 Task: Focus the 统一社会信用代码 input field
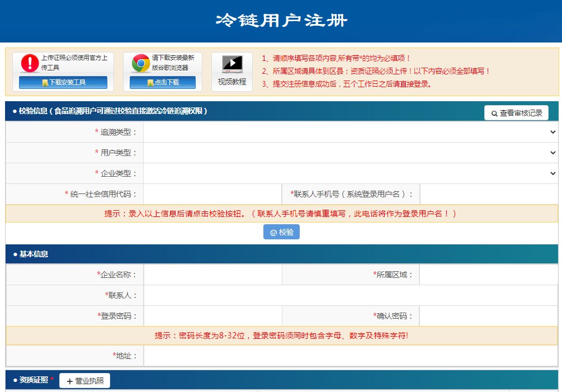click(x=212, y=194)
